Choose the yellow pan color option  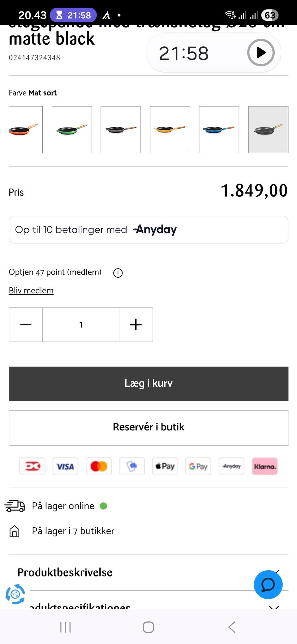[170, 129]
